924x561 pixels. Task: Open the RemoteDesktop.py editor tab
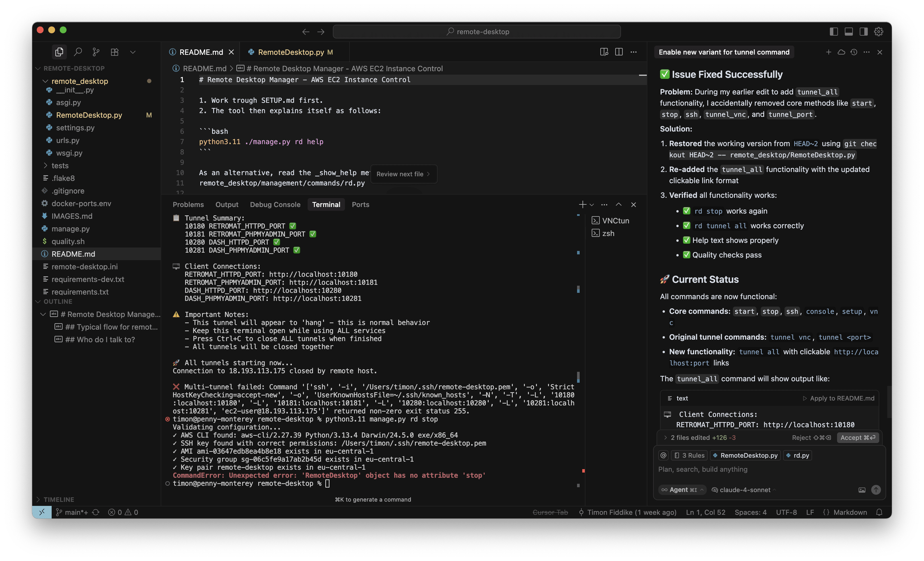[291, 52]
